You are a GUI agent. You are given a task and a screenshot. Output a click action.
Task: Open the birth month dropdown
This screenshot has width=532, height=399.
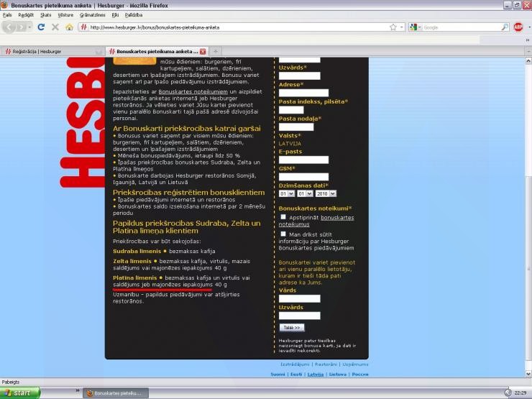pos(304,193)
